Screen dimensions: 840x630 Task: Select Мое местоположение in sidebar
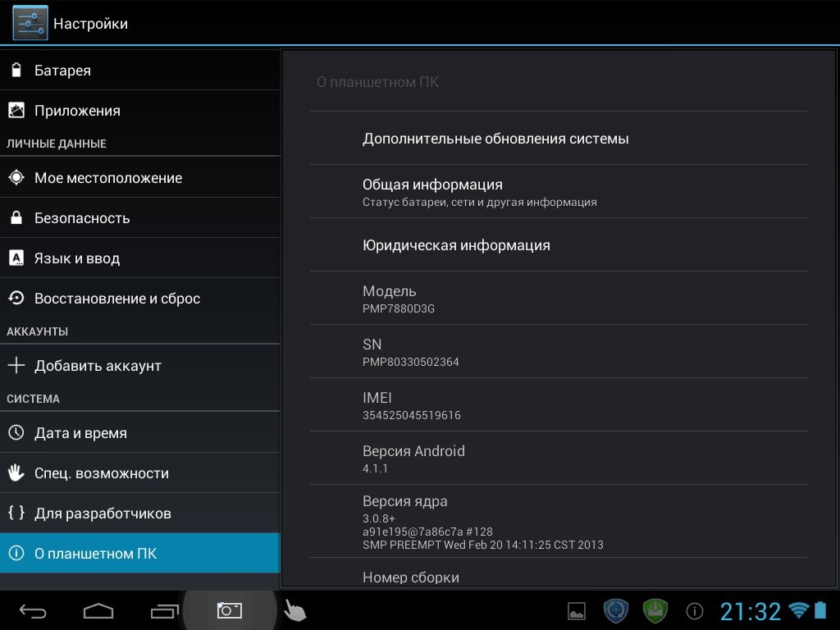coord(139,178)
